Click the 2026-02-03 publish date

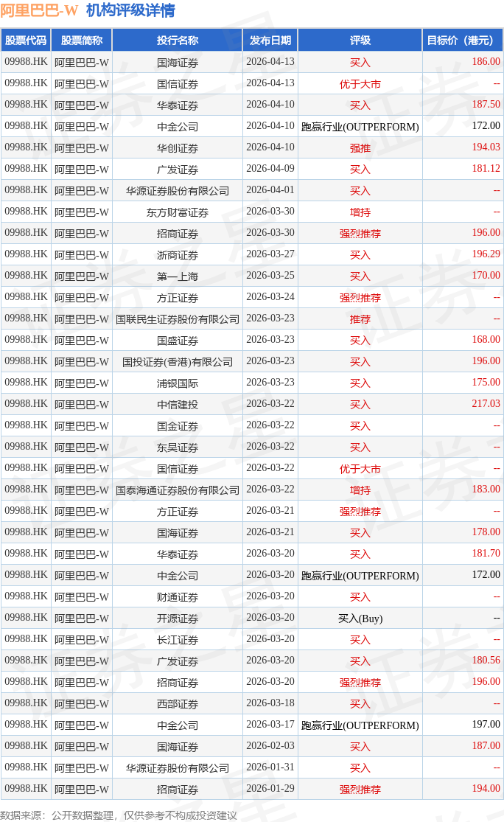tap(270, 746)
